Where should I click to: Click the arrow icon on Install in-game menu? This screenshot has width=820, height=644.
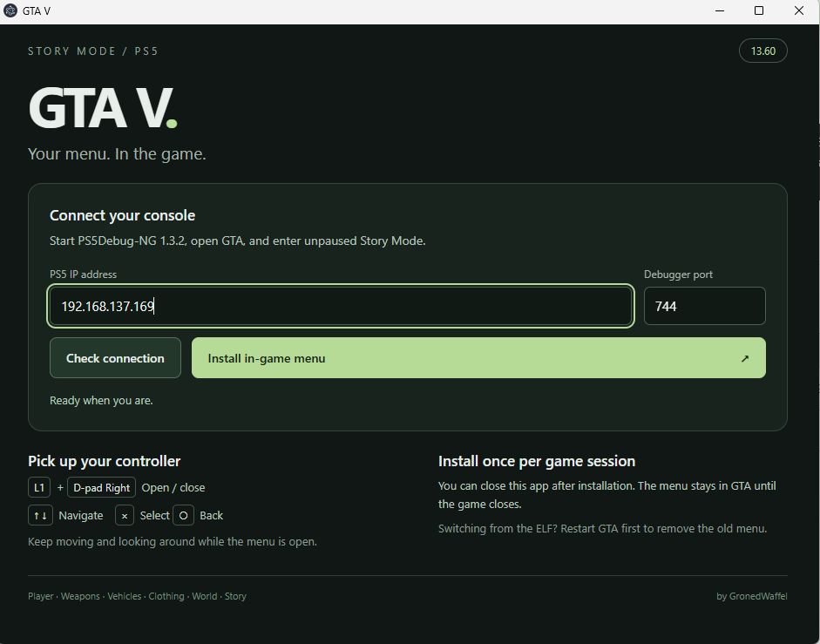pyautogui.click(x=745, y=358)
